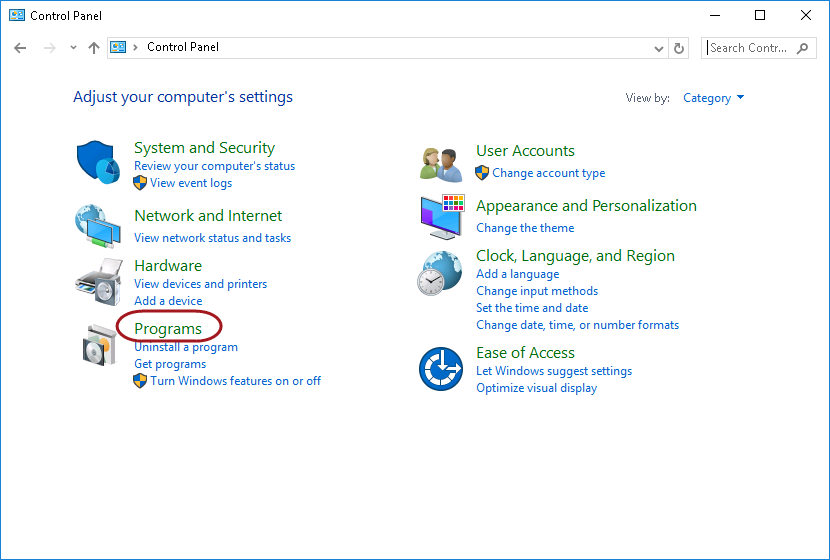The width and height of the screenshot is (830, 560).
Task: Click the Ease of Access icon
Action: (x=441, y=369)
